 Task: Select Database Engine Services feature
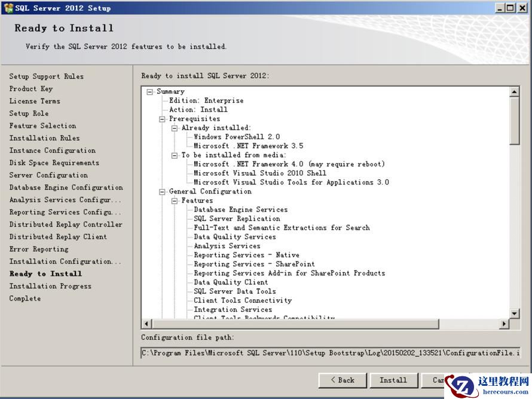pos(240,210)
